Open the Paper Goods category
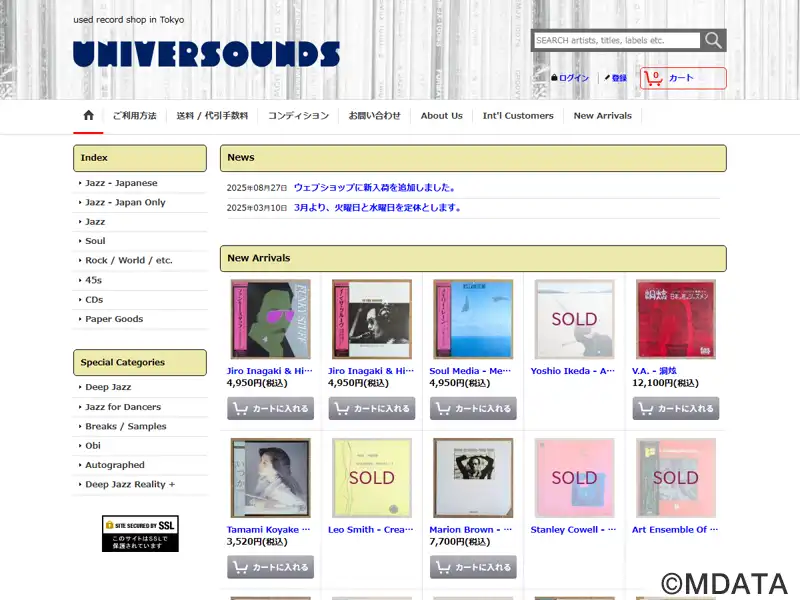The image size is (800, 600). click(x=114, y=319)
